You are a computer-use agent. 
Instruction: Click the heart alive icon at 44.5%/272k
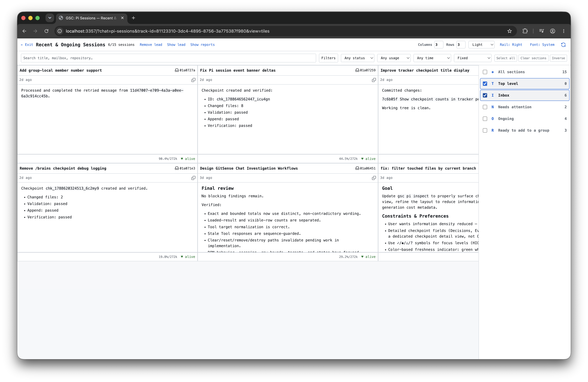[362, 159]
